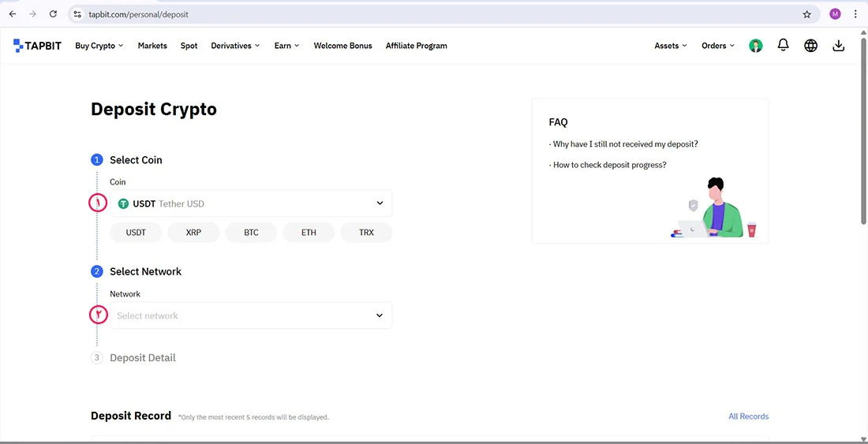Image resolution: width=868 pixels, height=444 pixels.
Task: Click the Select Coin step title
Action: [x=137, y=160]
